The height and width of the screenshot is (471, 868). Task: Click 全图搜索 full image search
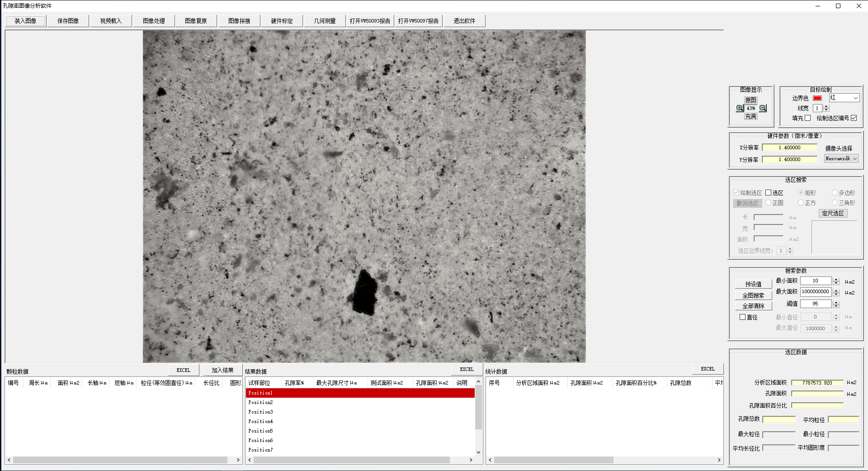[x=753, y=295]
